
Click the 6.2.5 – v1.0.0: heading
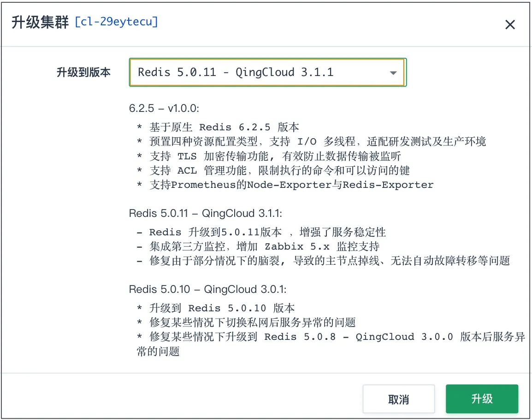click(164, 108)
